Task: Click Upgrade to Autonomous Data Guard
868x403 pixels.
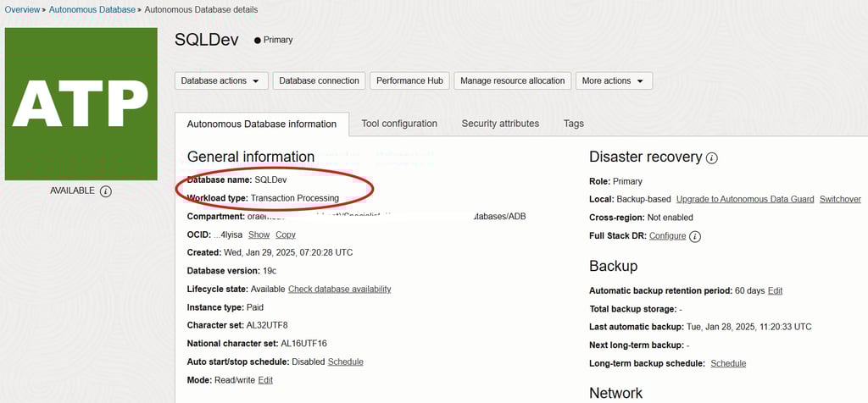Action: coord(745,199)
